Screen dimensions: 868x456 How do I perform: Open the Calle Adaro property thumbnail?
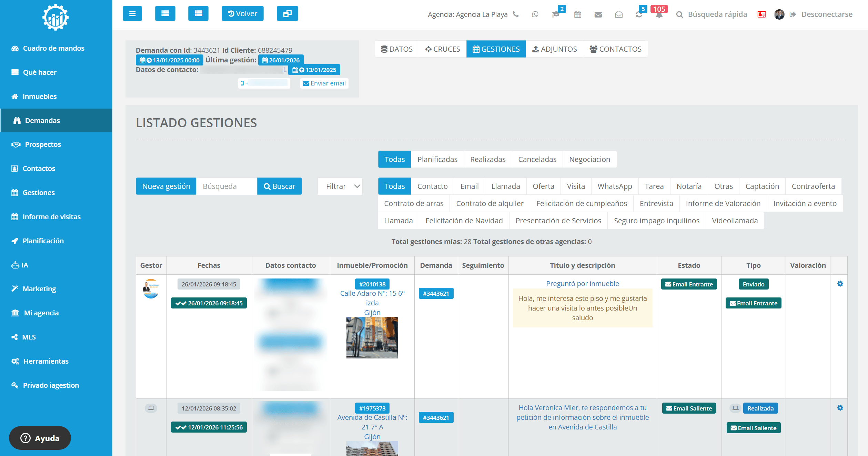372,338
